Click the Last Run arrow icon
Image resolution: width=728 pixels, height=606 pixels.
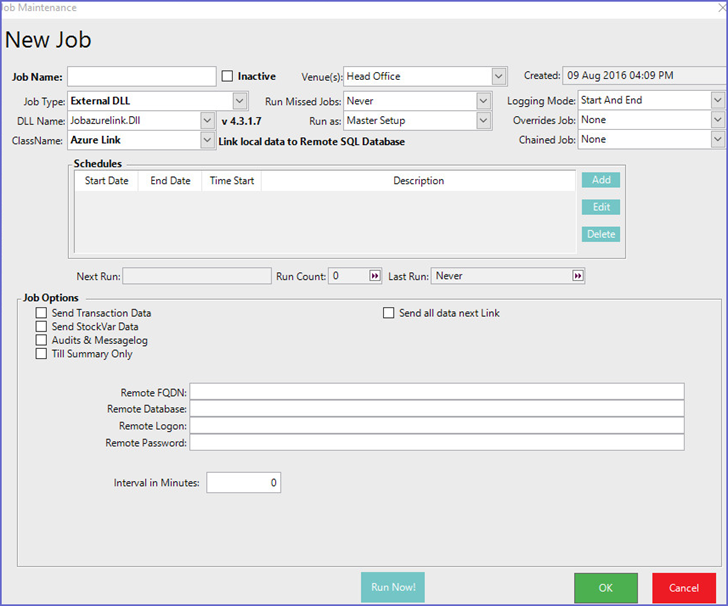(578, 276)
